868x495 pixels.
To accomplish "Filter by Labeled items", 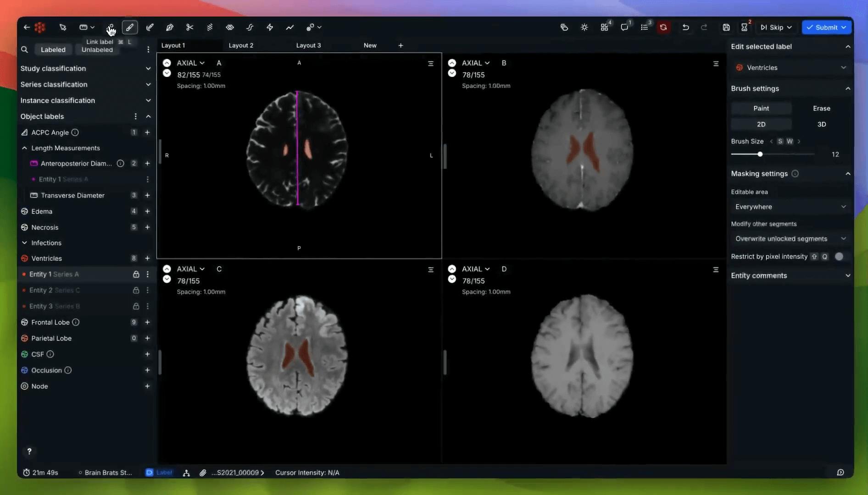I will [53, 49].
